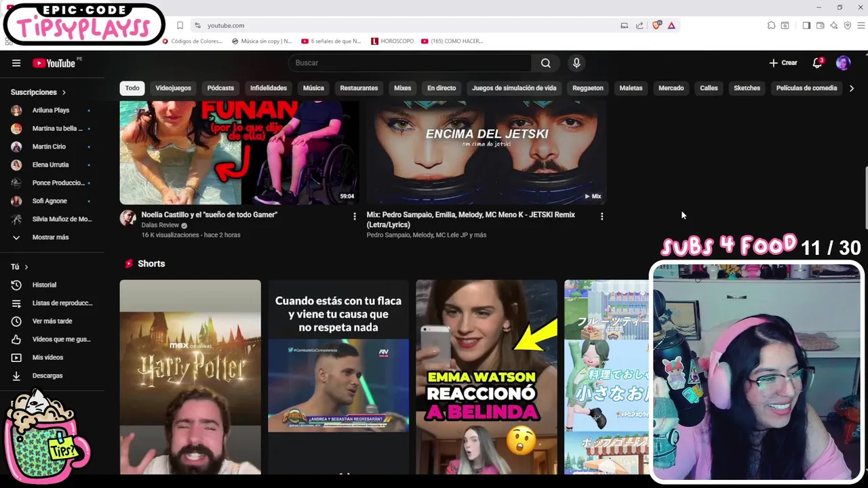Open the Emma Watson Belinda short

coord(486,377)
